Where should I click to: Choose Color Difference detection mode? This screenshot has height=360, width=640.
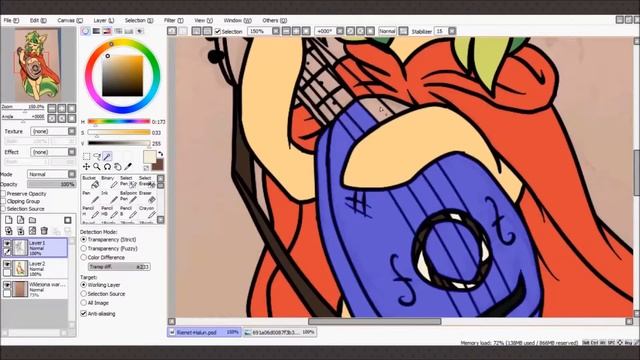click(x=84, y=257)
